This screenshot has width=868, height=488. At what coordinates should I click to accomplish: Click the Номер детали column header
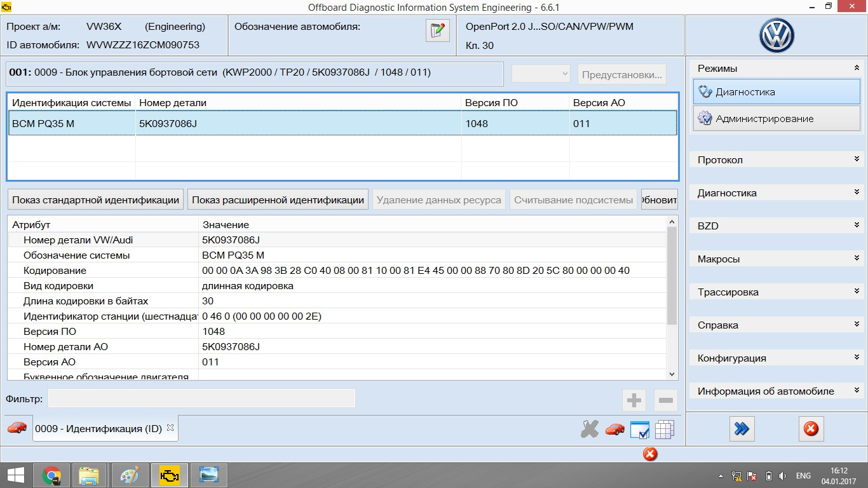(299, 102)
